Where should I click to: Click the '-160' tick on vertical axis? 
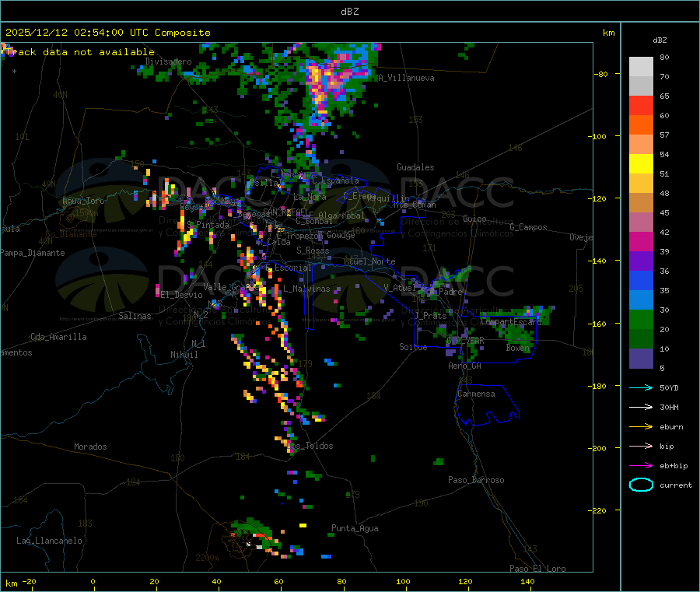[599, 324]
